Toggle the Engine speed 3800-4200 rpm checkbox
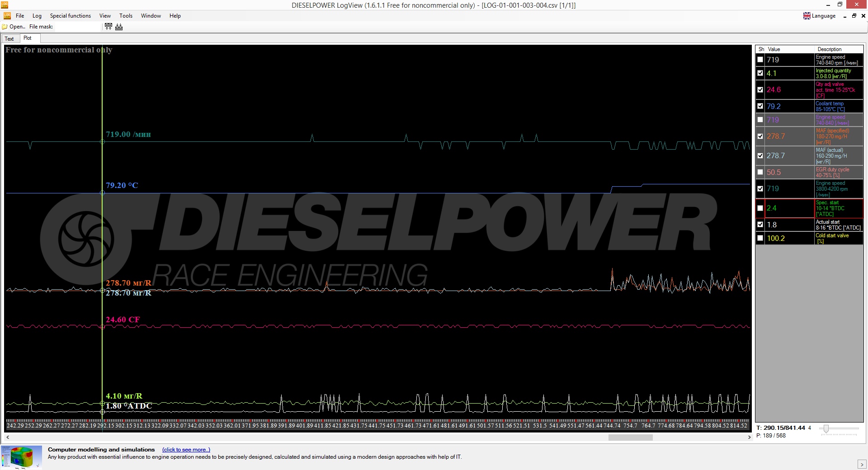The image size is (868, 470). [760, 188]
